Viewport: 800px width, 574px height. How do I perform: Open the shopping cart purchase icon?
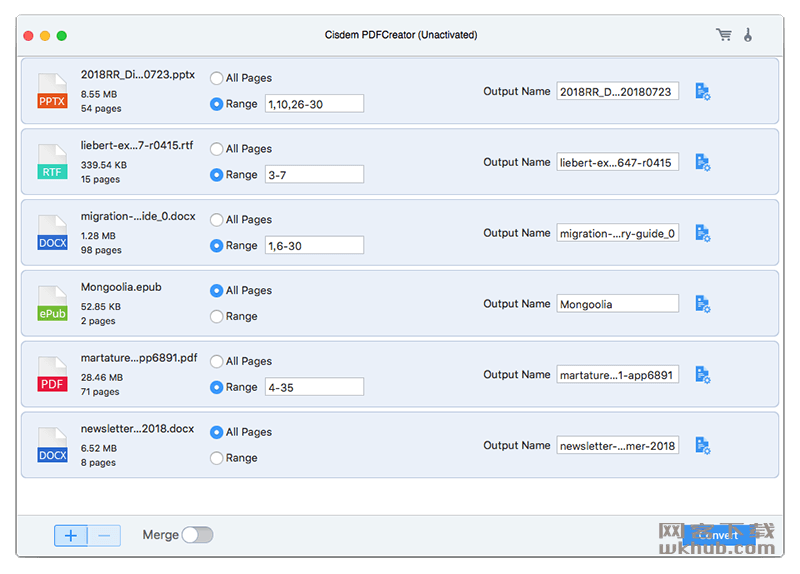coord(723,35)
